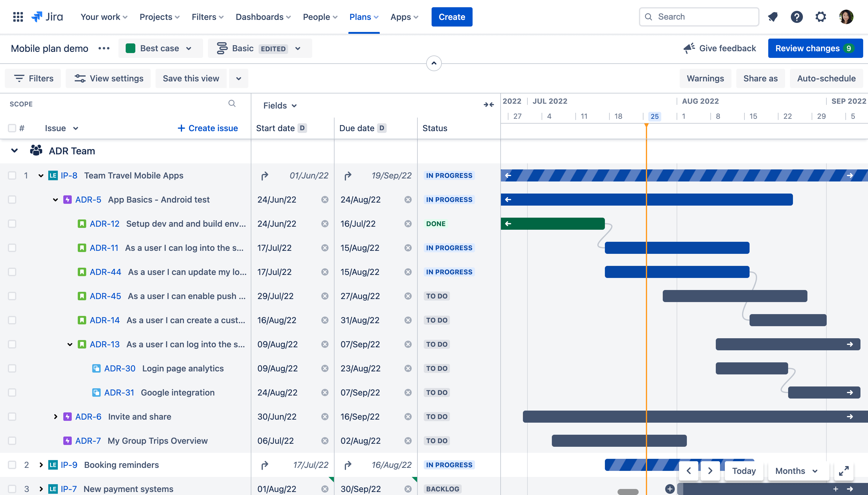Click the Review changes button
Image resolution: width=868 pixels, height=495 pixels.
[812, 48]
